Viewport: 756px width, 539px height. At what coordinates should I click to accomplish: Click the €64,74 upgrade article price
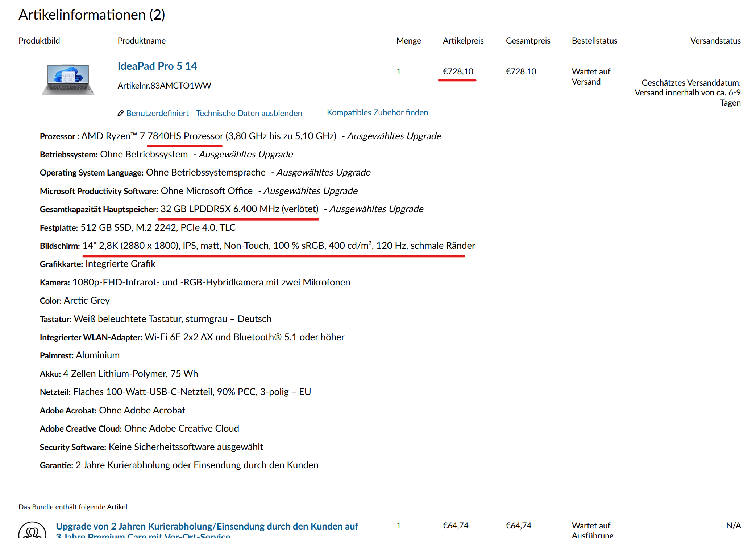[x=455, y=526]
